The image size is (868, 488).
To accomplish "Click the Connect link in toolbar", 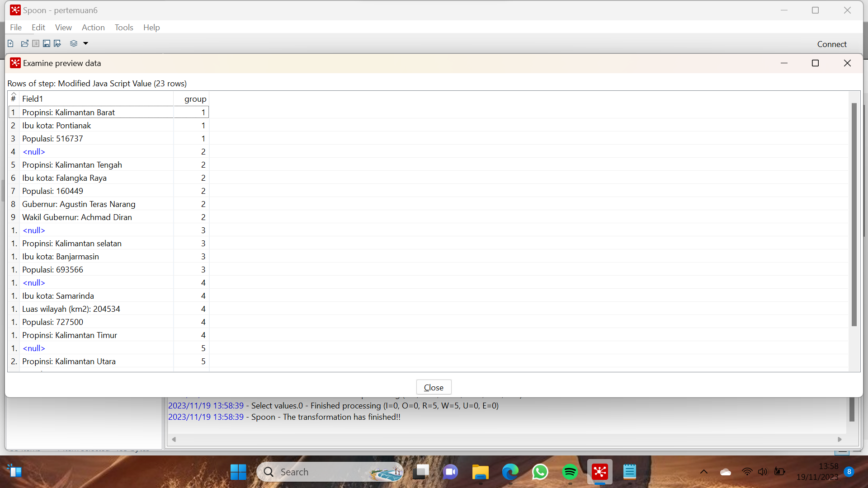I will pyautogui.click(x=831, y=44).
